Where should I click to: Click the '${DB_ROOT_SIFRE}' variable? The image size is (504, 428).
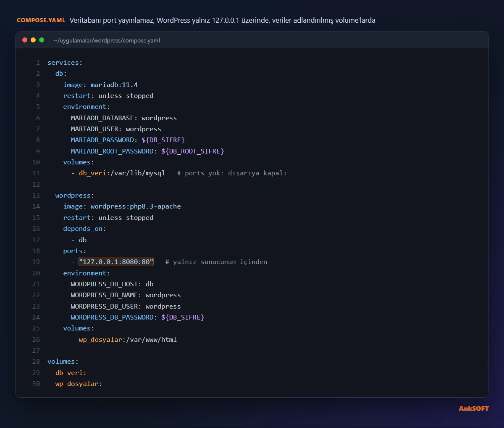(192, 151)
